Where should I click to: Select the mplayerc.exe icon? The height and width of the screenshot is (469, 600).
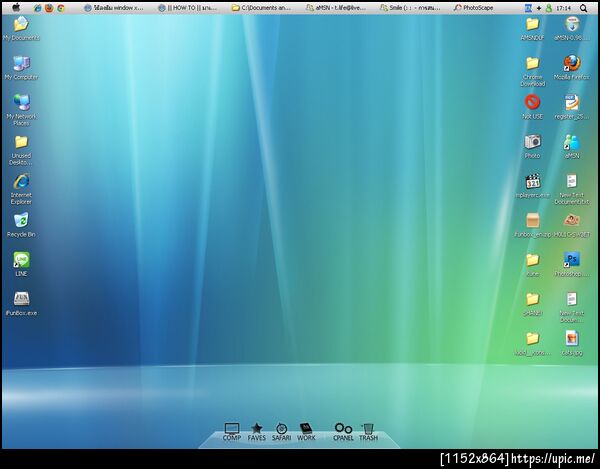click(x=532, y=186)
